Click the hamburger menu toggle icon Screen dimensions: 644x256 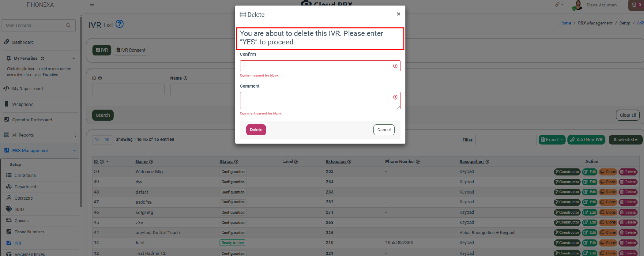pyautogui.click(x=92, y=5)
